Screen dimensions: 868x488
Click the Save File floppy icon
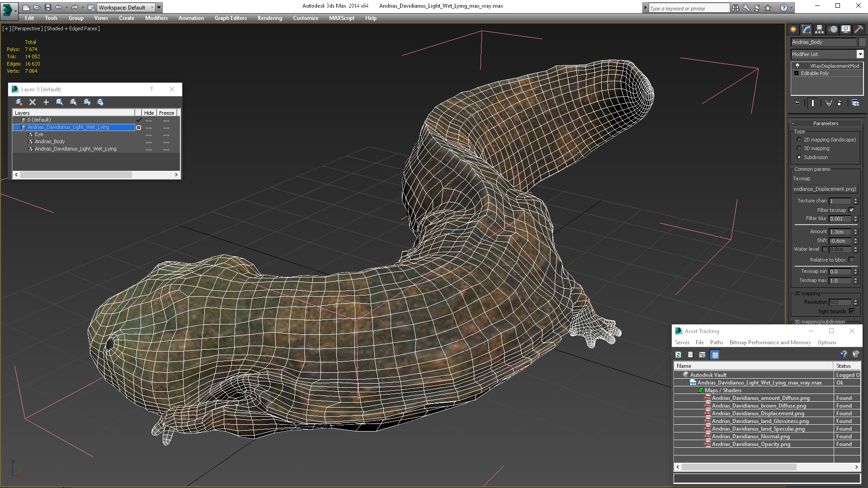pos(47,7)
